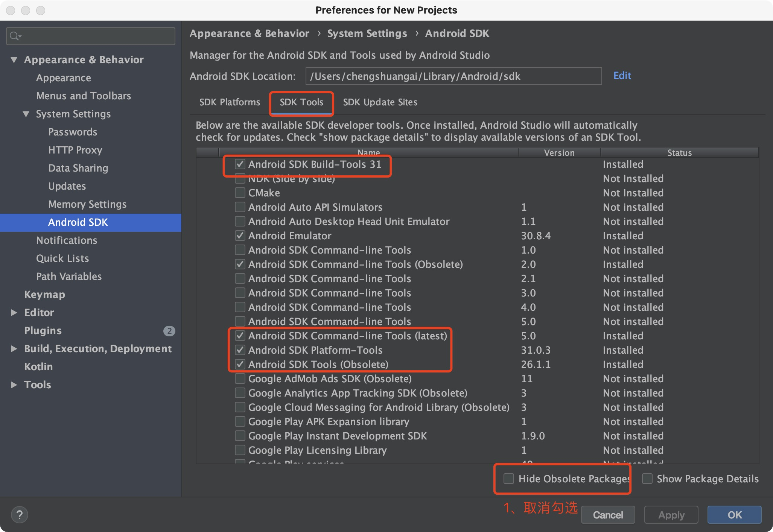Check Google Play Licensing Library checkbox
The image size is (773, 532).
point(240,450)
